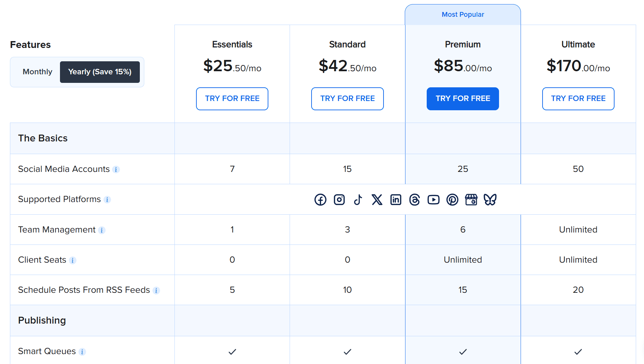Click info icon beside Client Seats
This screenshot has width=644, height=364.
[x=72, y=260]
